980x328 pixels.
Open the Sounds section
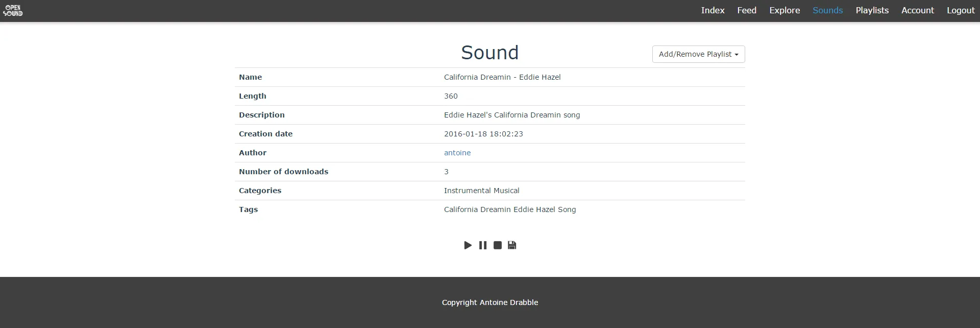click(x=827, y=10)
